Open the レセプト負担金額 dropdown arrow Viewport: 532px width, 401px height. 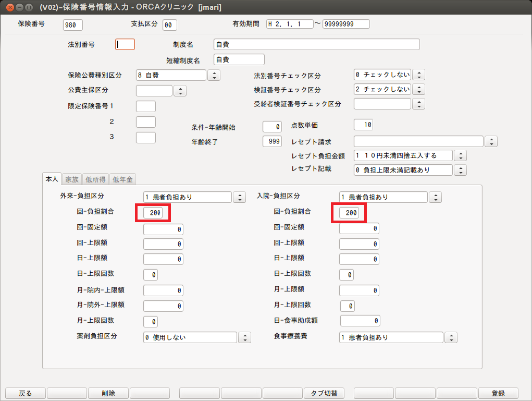(460, 155)
